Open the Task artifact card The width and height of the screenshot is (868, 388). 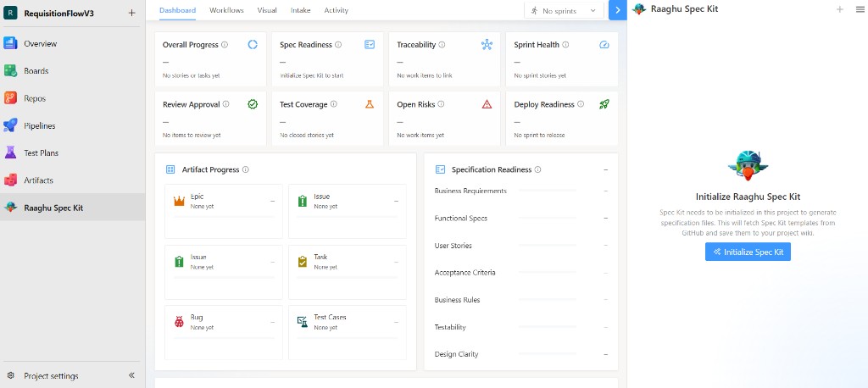348,272
